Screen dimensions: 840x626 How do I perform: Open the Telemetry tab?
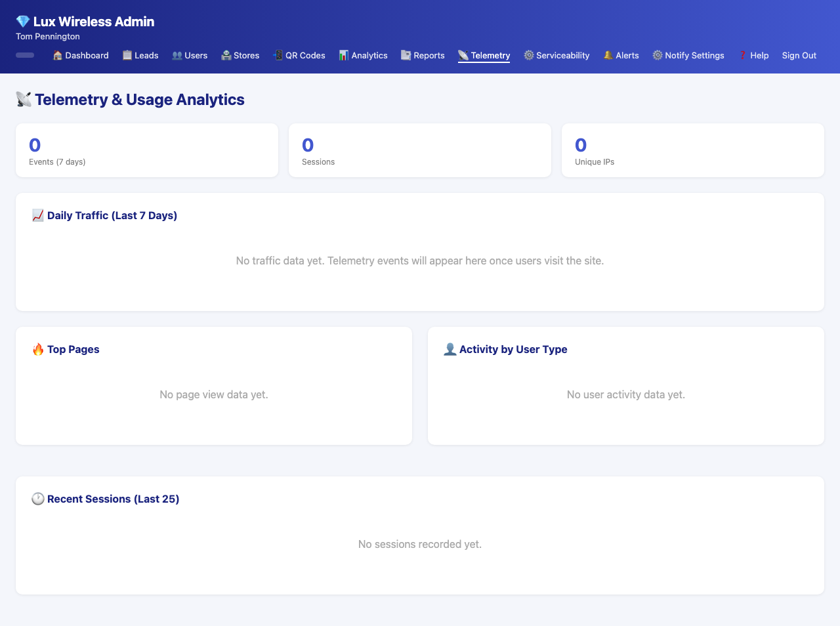[484, 56]
